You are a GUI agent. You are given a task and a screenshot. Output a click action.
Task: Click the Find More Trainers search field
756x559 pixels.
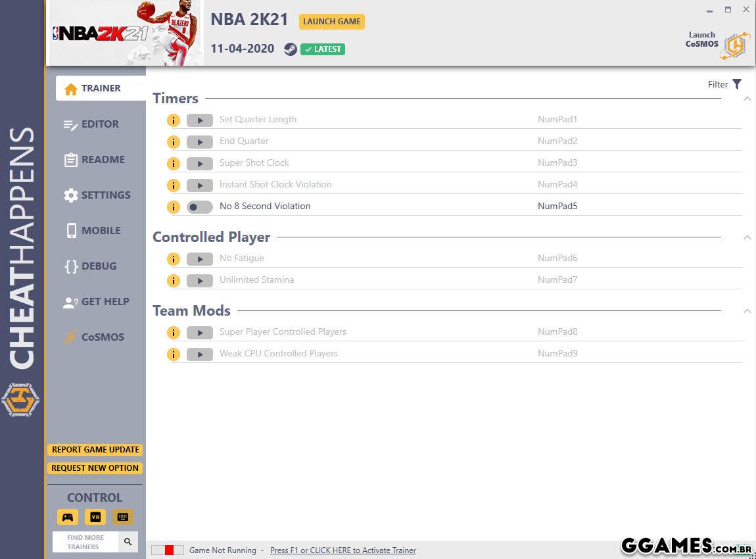[x=85, y=542]
